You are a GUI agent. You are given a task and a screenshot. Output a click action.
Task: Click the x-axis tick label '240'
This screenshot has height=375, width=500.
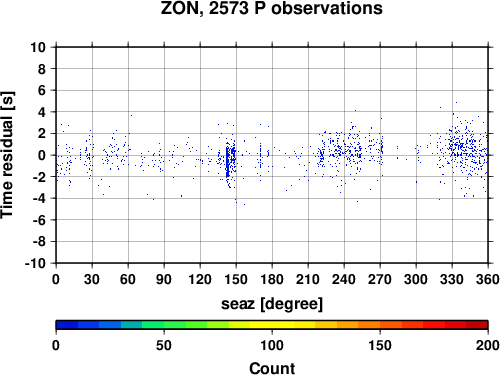pyautogui.click(x=344, y=279)
